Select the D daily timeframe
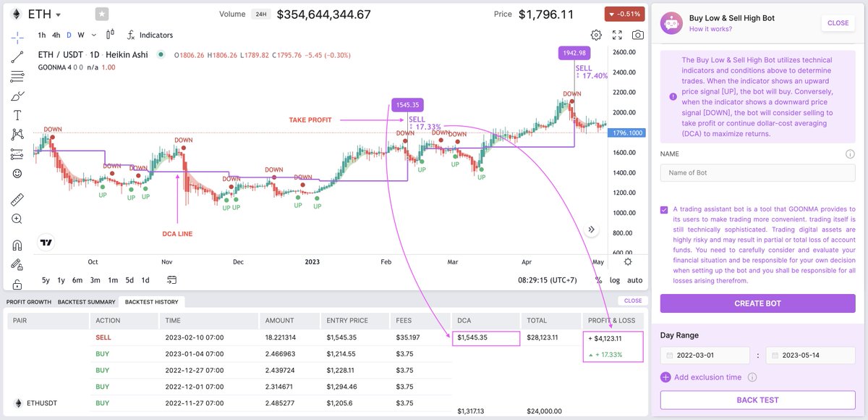This screenshot has width=868, height=420. click(x=69, y=35)
